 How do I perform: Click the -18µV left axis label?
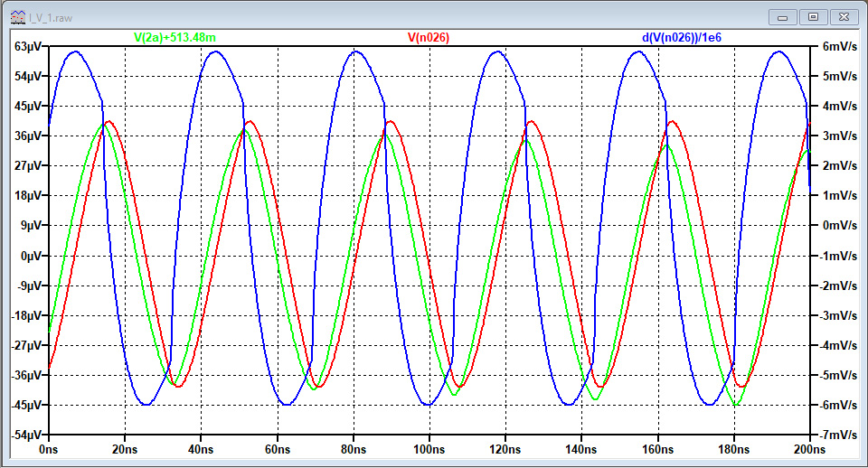(x=26, y=316)
